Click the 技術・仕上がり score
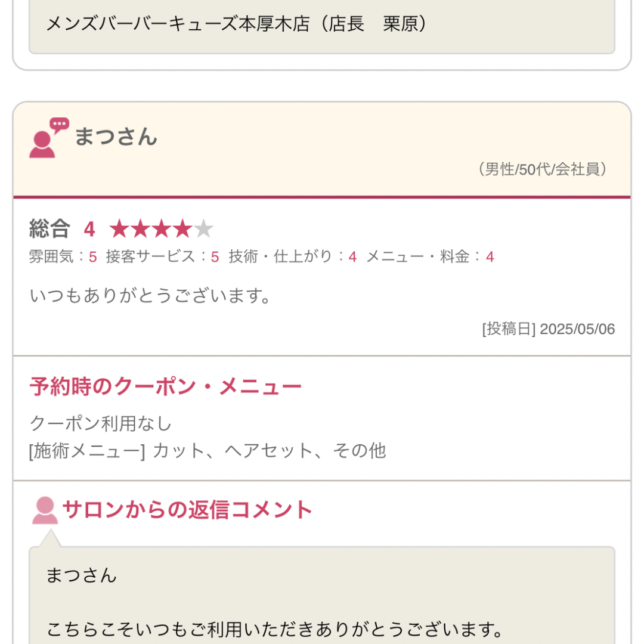The width and height of the screenshot is (644, 644). click(352, 257)
